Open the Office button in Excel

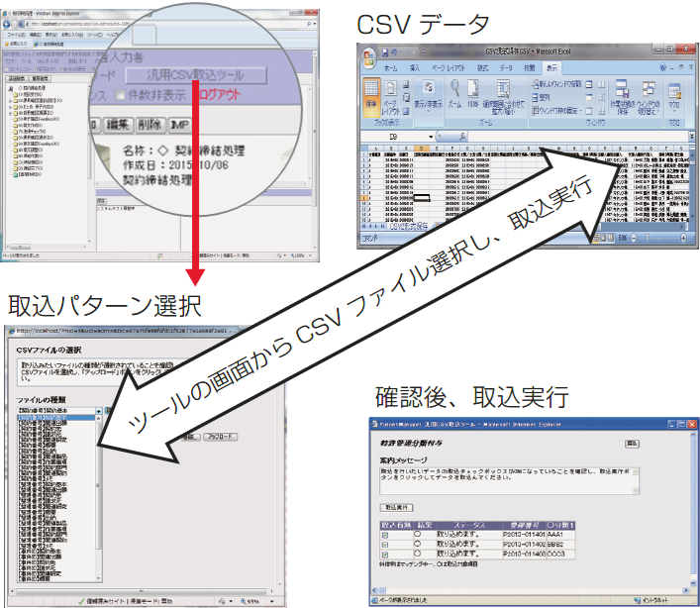[368, 59]
